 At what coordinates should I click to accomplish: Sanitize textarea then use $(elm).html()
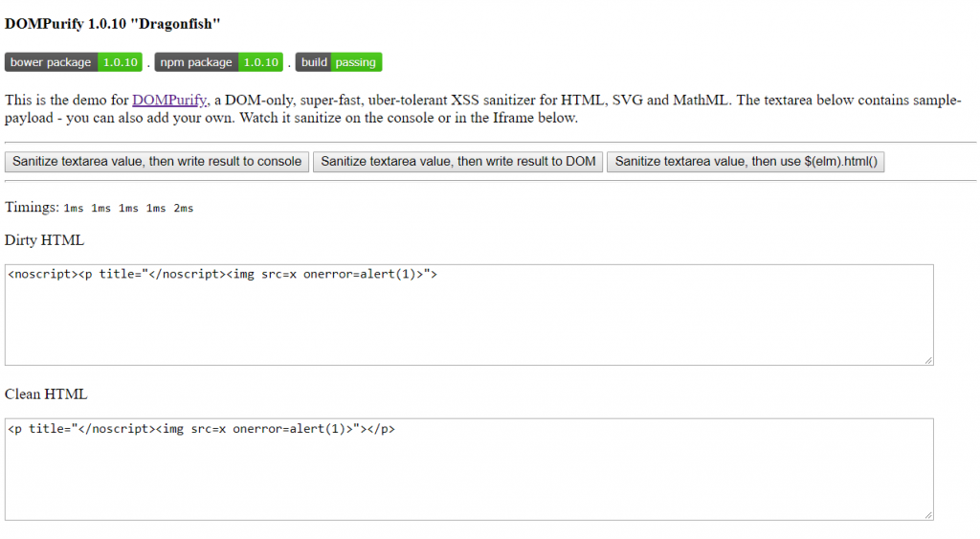point(746,162)
